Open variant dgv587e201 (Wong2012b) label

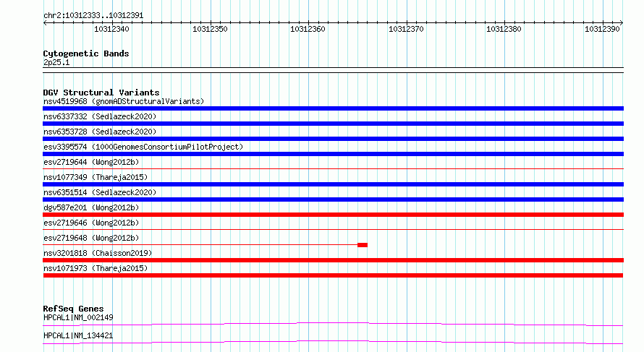pyautogui.click(x=91, y=207)
